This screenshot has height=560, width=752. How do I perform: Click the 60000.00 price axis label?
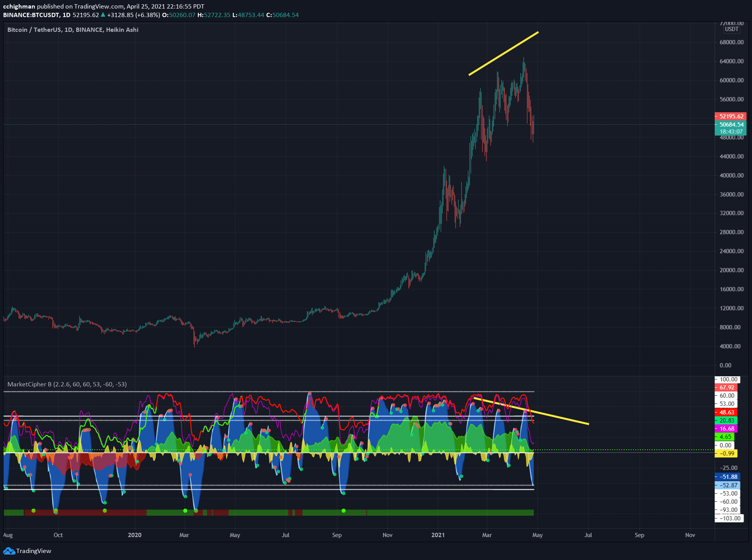731,80
